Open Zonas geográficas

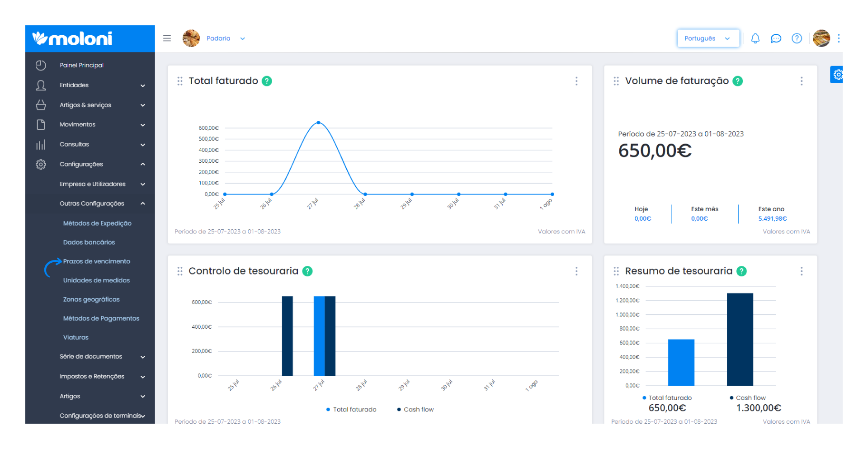click(x=91, y=299)
